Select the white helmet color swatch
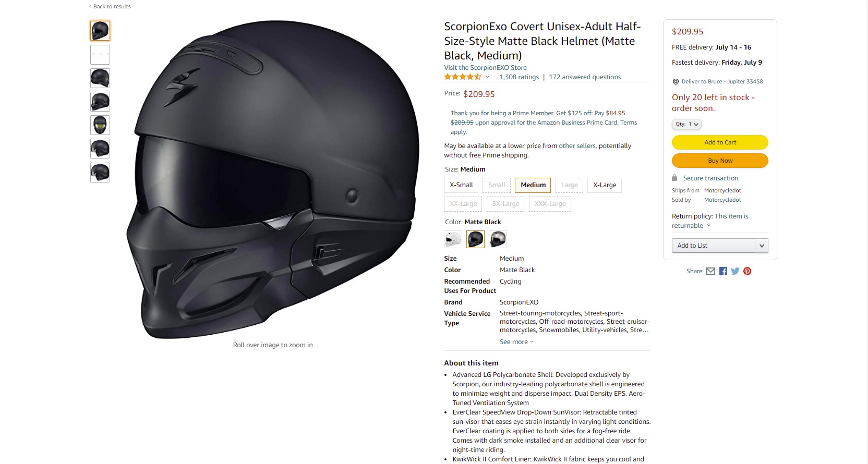 (453, 239)
